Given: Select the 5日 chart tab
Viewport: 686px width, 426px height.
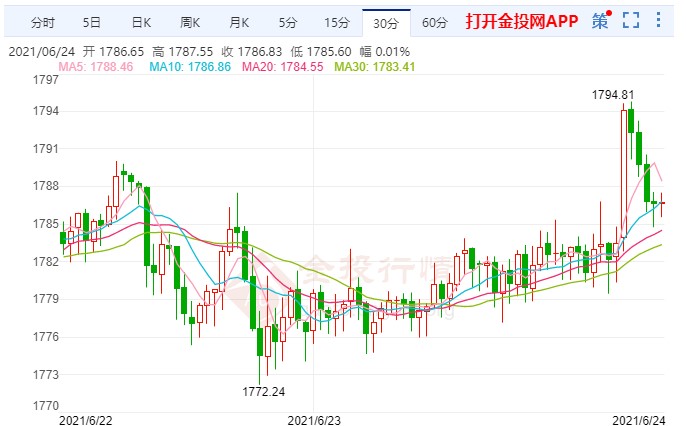Looking at the screenshot, I should 91,22.
